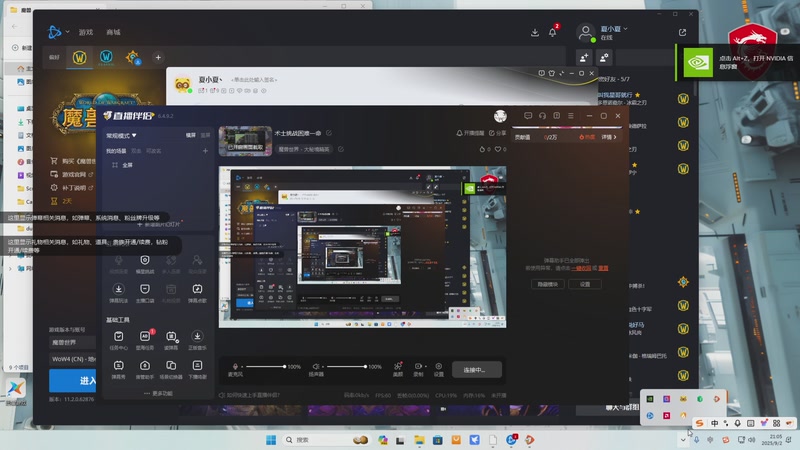The height and width of the screenshot is (450, 800).
Task: Open the chat message icon in title bar
Action: pos(528,116)
